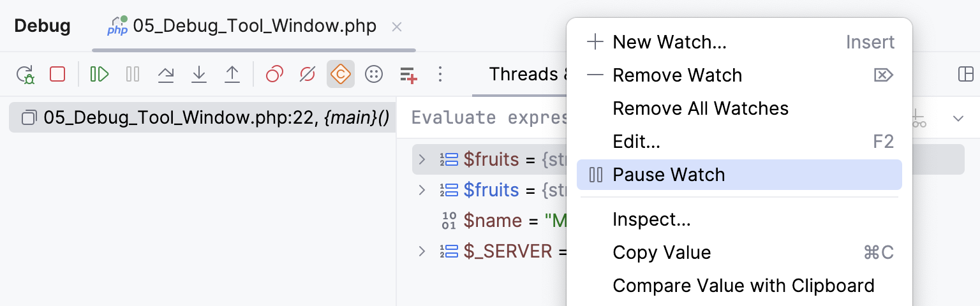Open the vertical three-dot more menu
This screenshot has width=980, height=306.
tap(440, 75)
